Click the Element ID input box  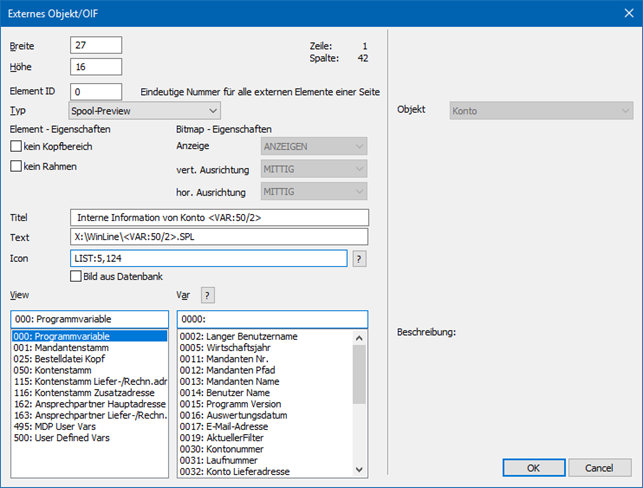pyautogui.click(x=96, y=91)
